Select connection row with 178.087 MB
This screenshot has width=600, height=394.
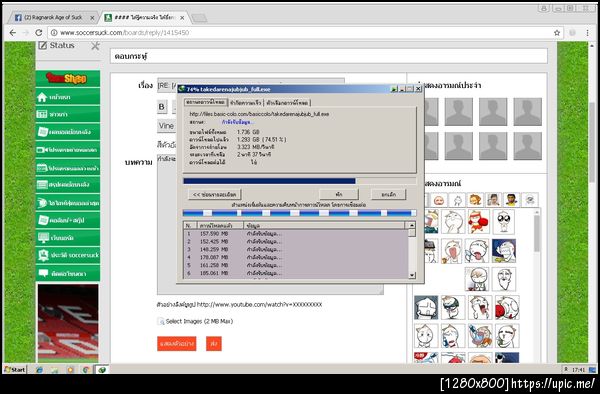click(296, 257)
